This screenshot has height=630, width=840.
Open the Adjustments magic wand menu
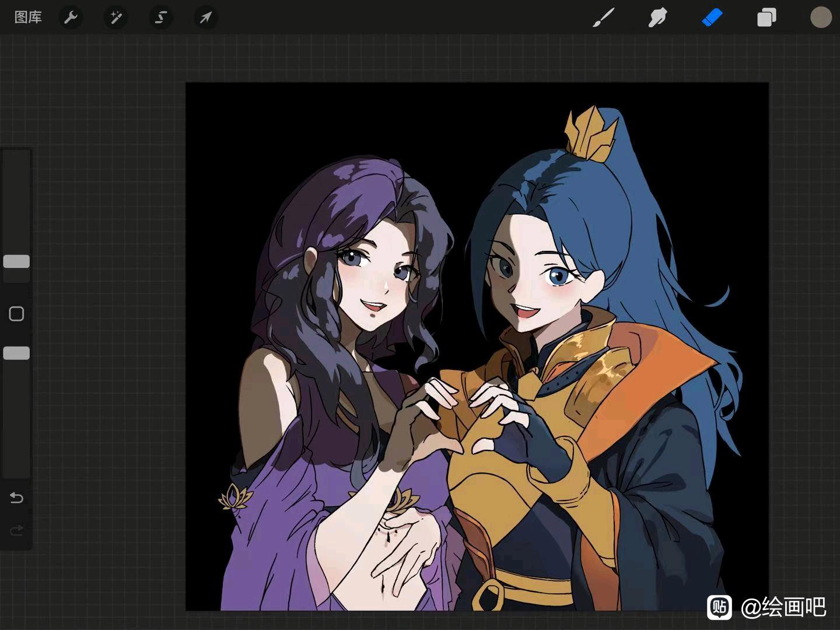click(x=116, y=17)
